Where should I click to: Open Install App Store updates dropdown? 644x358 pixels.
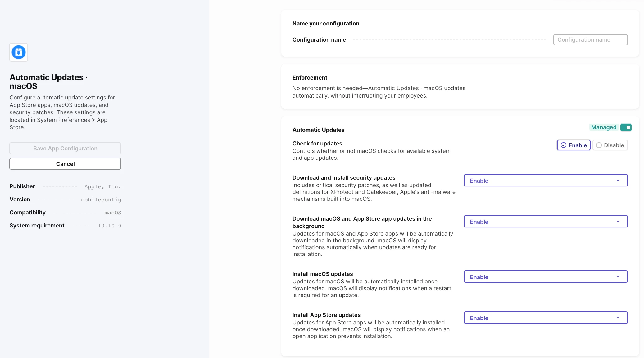coord(546,318)
